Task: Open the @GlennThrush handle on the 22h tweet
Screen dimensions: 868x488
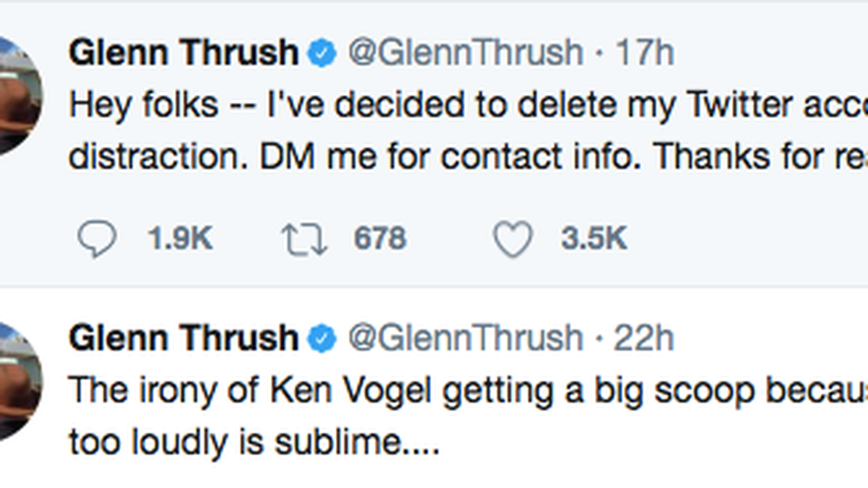Action: [x=466, y=338]
